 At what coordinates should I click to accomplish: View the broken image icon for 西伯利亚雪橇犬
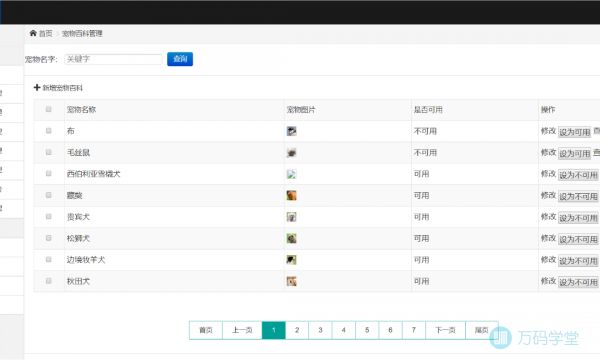click(291, 174)
